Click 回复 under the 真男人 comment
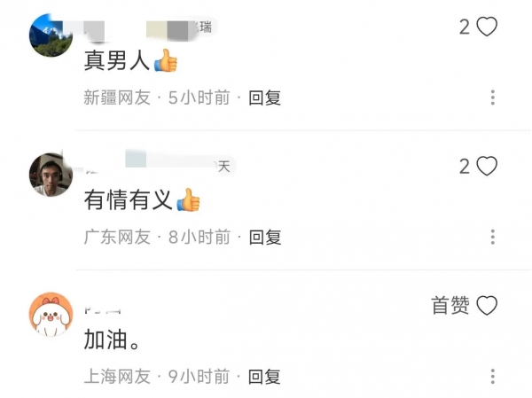The image size is (532, 398). click(264, 98)
